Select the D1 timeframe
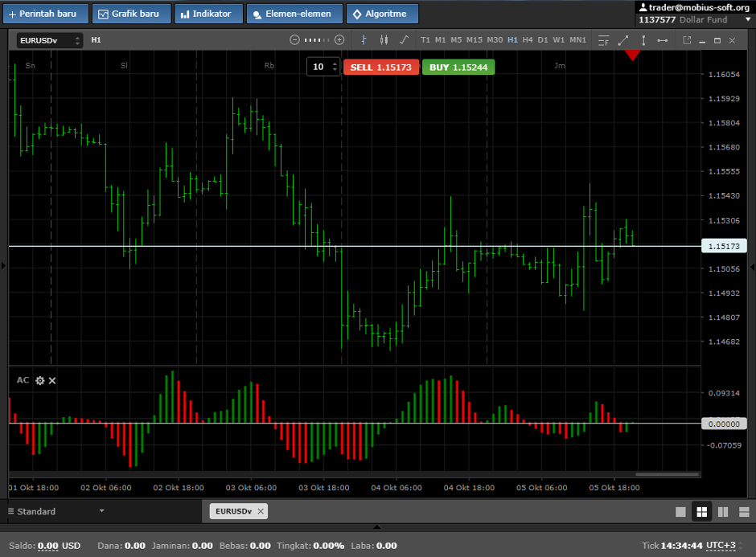The image size is (756, 557). [x=543, y=40]
